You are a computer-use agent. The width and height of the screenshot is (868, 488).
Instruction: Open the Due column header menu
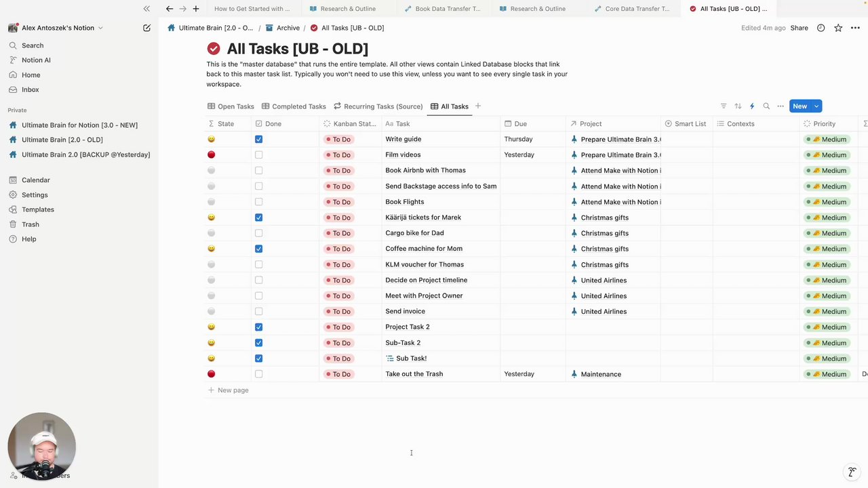[x=533, y=124]
